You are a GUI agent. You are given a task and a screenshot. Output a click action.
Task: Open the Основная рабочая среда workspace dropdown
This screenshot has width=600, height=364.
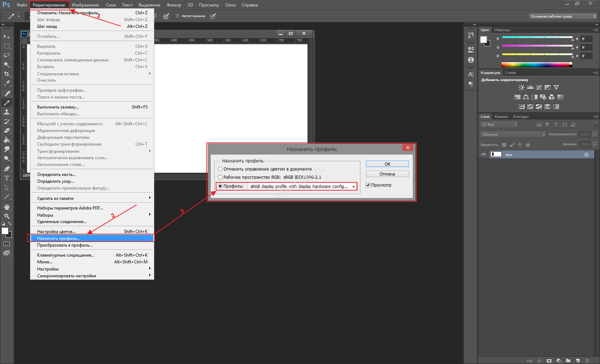pos(563,16)
